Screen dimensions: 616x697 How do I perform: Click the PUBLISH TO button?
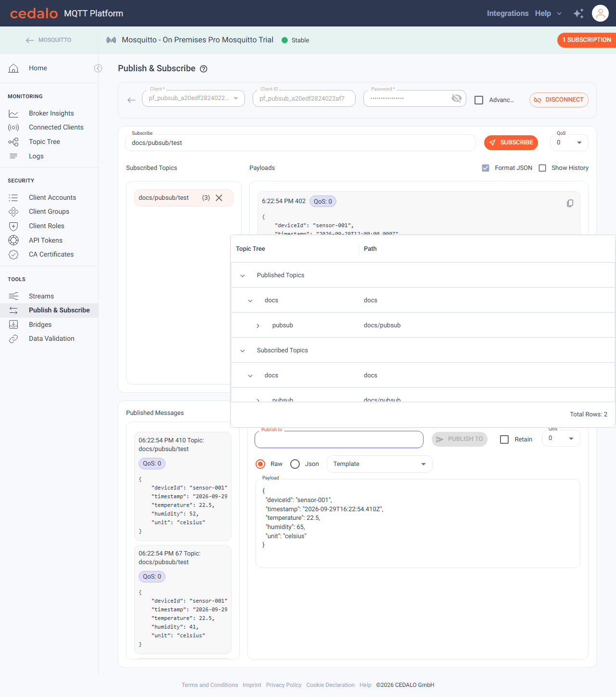[460, 439]
